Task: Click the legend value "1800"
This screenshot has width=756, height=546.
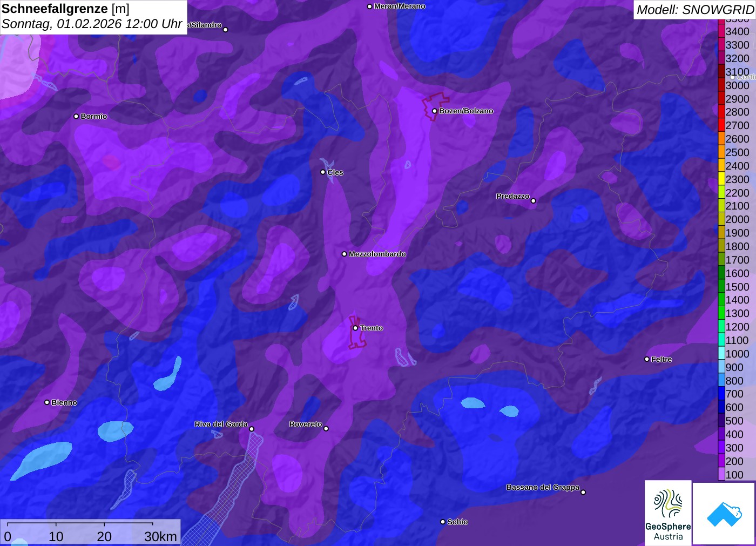Action: pyautogui.click(x=738, y=246)
